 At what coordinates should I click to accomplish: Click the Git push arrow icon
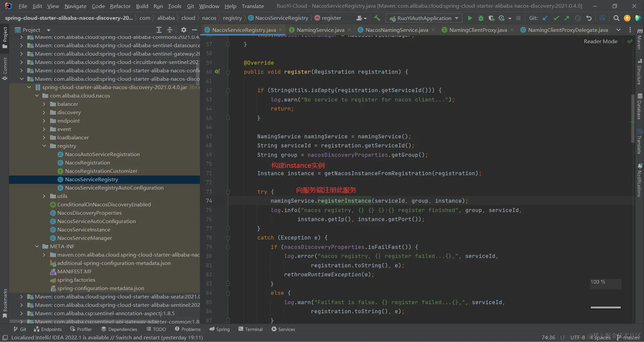[x=567, y=18]
